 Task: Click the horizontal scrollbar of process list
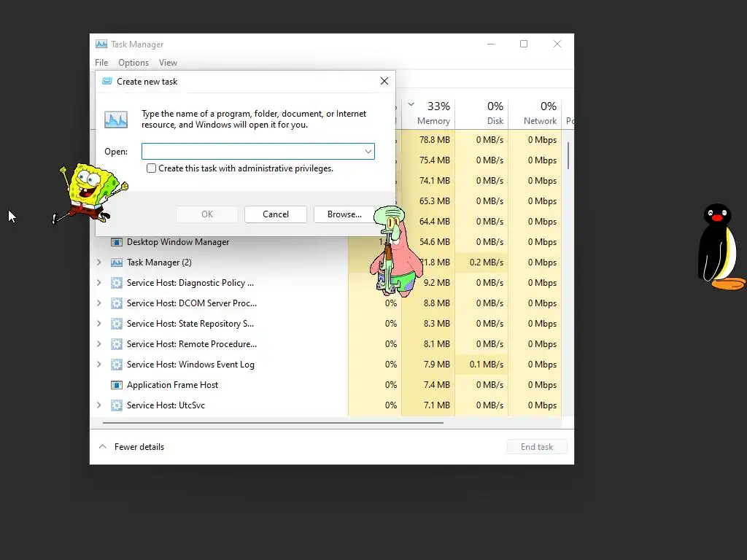click(273, 422)
